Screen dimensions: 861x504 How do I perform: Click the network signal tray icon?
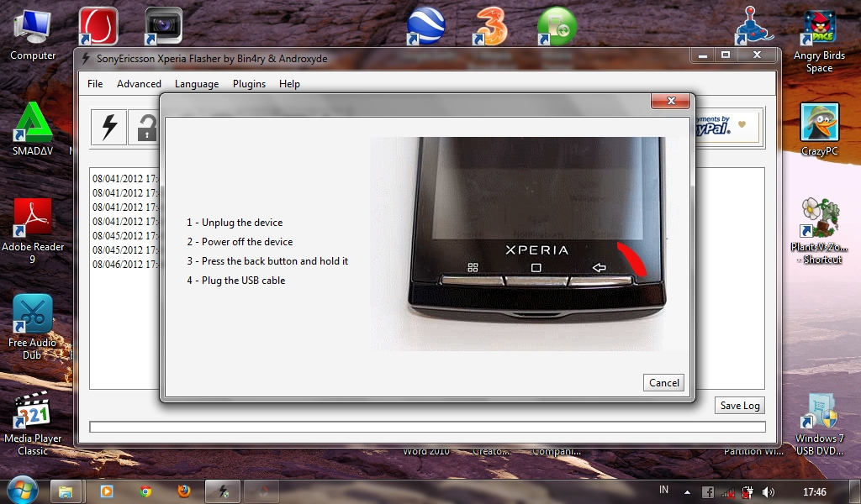727,492
